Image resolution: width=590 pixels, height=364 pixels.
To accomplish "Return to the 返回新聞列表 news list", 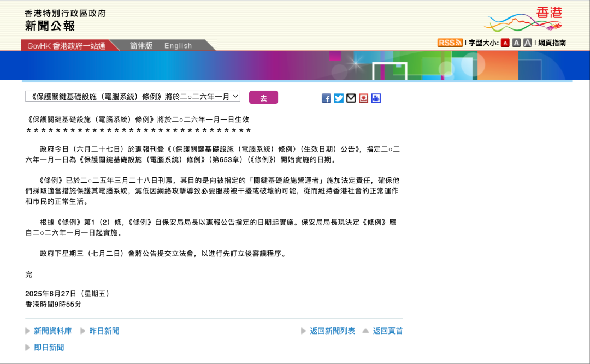I will tap(332, 331).
